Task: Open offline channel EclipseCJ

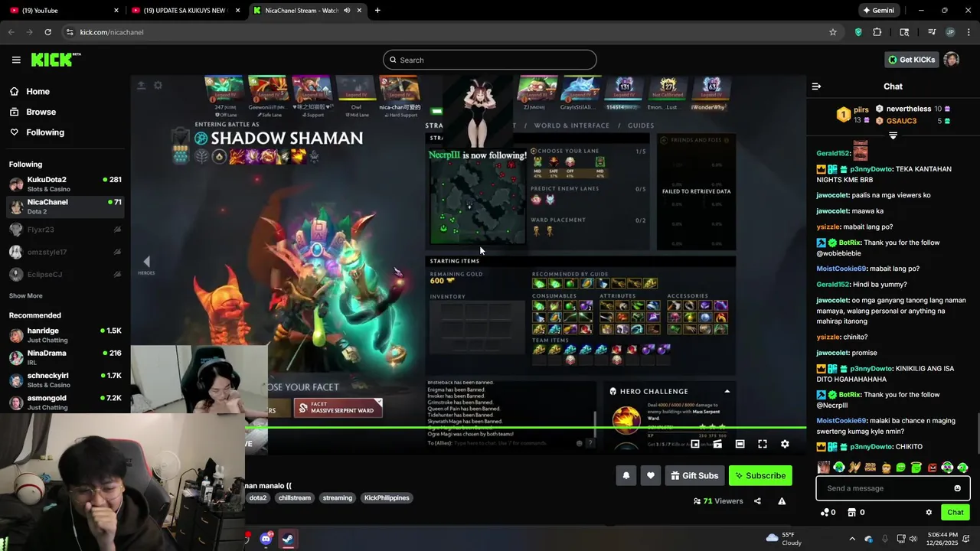Action: [65, 274]
